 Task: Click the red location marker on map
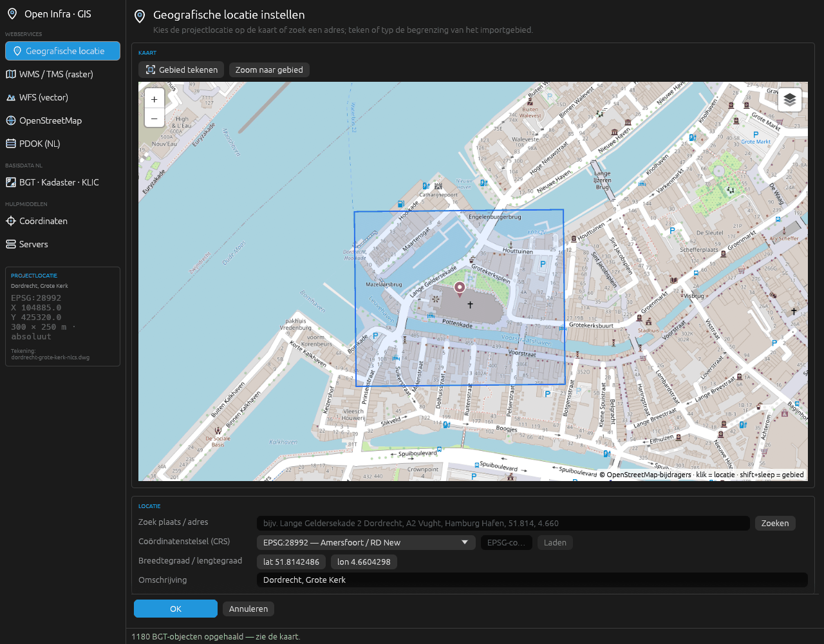point(460,288)
